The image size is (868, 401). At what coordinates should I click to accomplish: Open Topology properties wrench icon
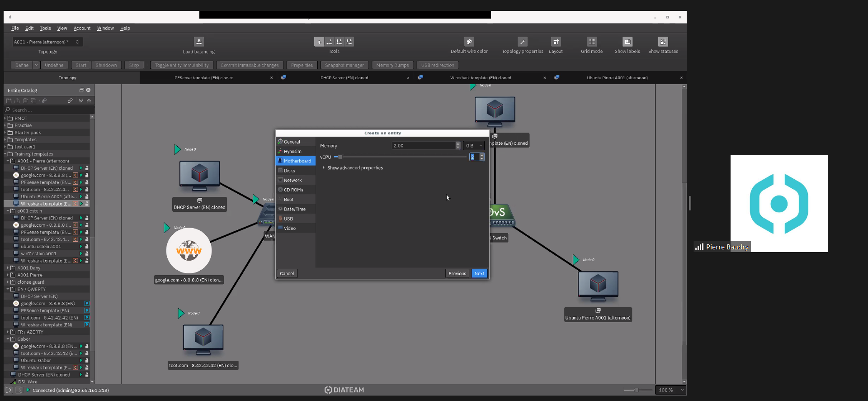coord(522,42)
